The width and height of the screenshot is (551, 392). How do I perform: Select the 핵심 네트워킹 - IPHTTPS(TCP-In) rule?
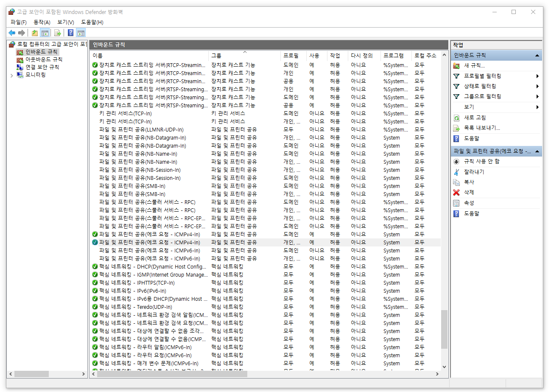coord(265,283)
